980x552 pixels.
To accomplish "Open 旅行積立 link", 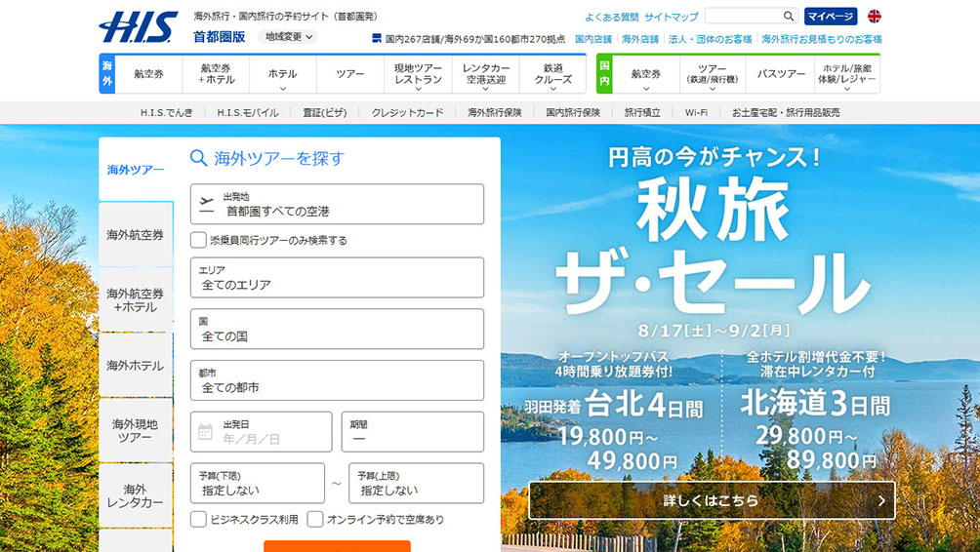I will pos(642,112).
